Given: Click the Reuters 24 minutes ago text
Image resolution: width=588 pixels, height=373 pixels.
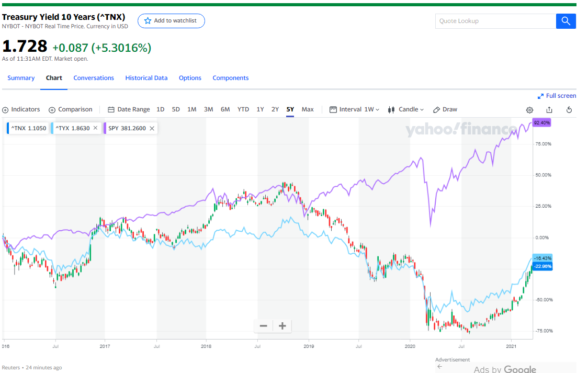Looking at the screenshot, I should click(x=32, y=368).
